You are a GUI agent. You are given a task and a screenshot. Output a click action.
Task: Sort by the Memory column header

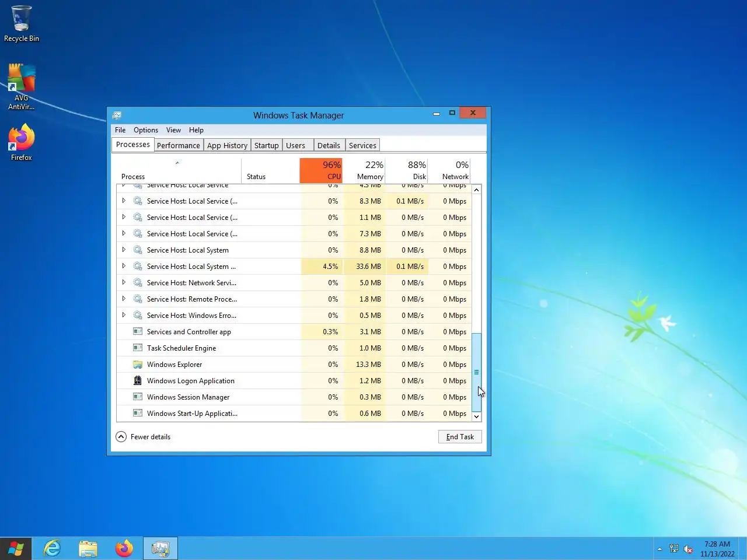tap(364, 170)
